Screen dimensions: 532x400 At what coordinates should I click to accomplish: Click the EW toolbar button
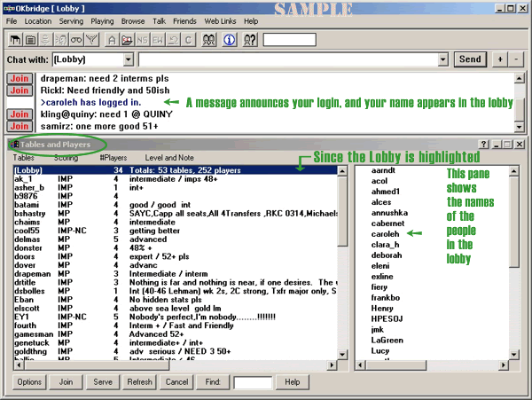158,40
